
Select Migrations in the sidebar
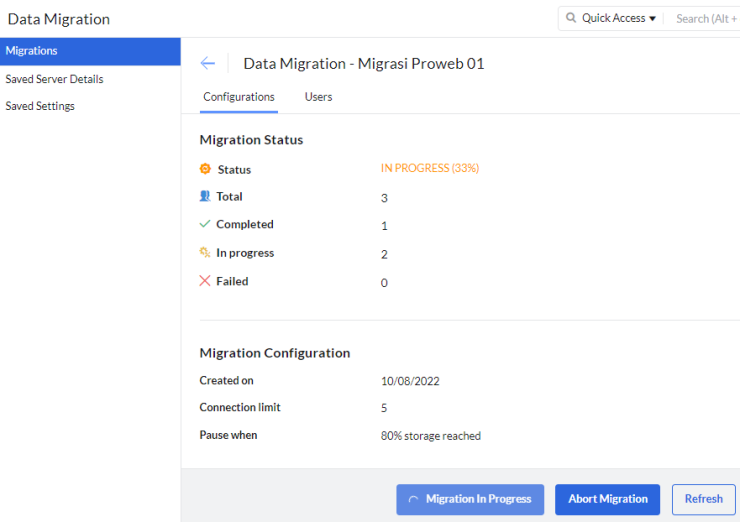(x=90, y=51)
